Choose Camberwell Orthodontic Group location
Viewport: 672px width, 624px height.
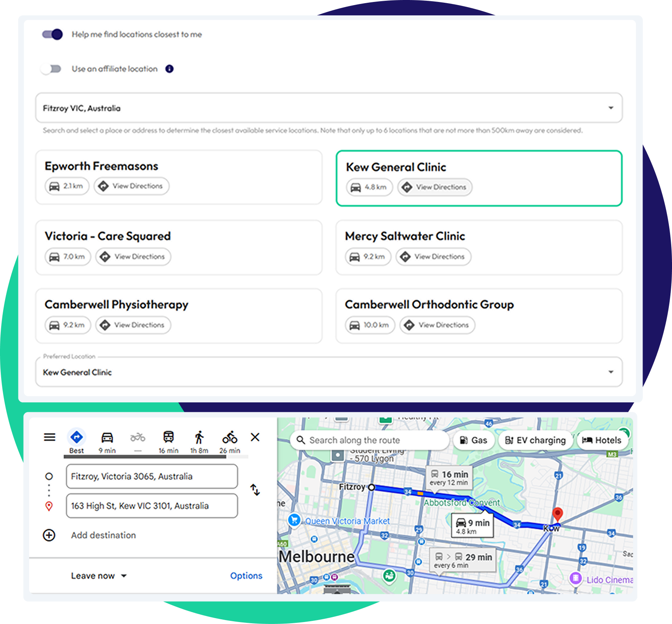click(479, 316)
